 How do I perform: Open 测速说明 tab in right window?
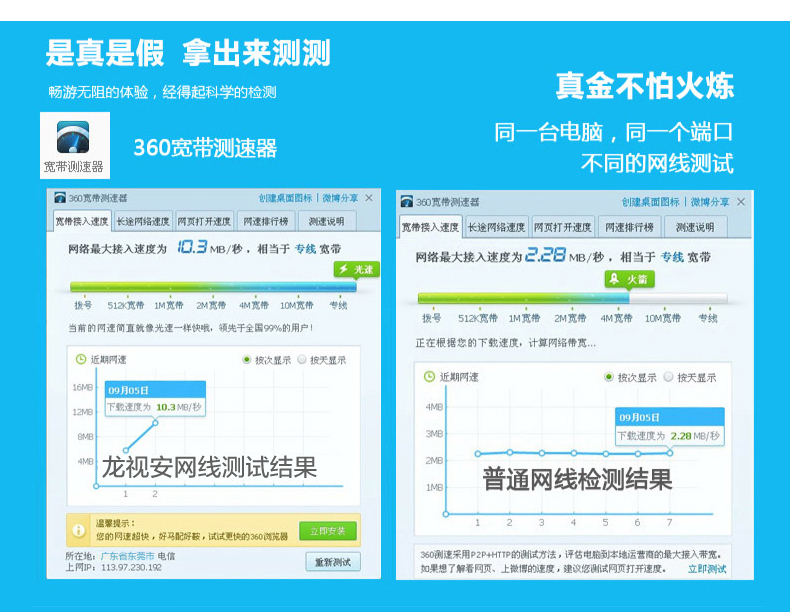695,228
